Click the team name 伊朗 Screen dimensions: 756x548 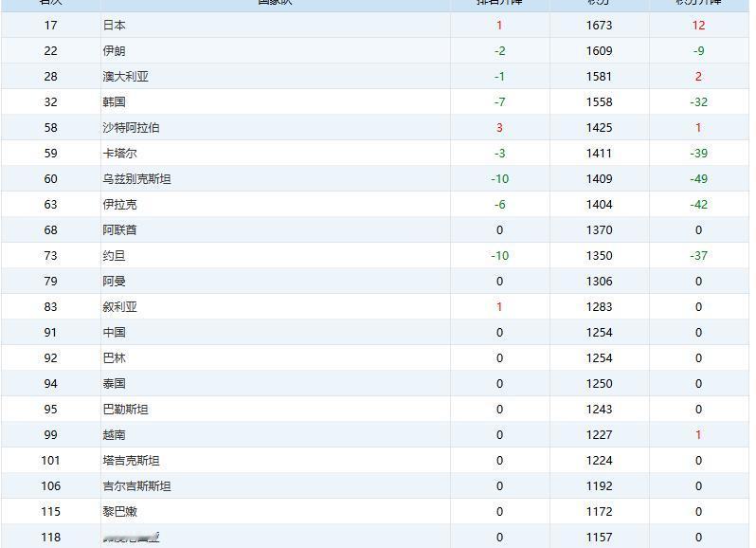pos(114,50)
